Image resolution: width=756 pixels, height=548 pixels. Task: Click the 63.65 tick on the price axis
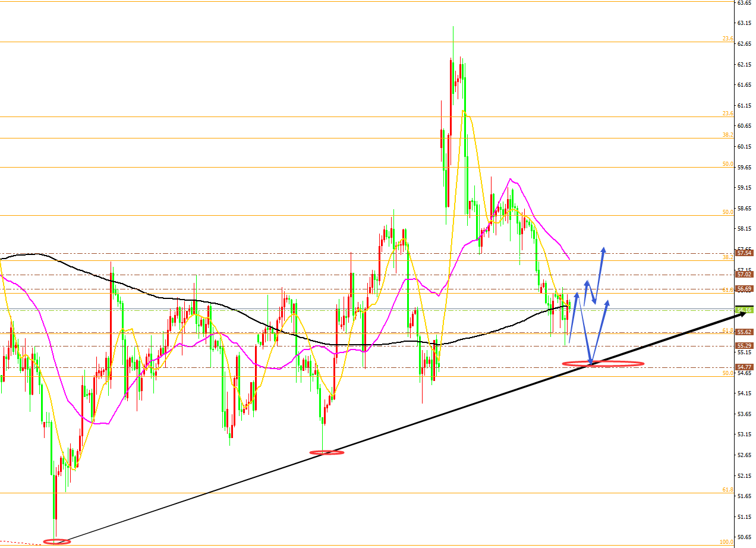point(744,2)
